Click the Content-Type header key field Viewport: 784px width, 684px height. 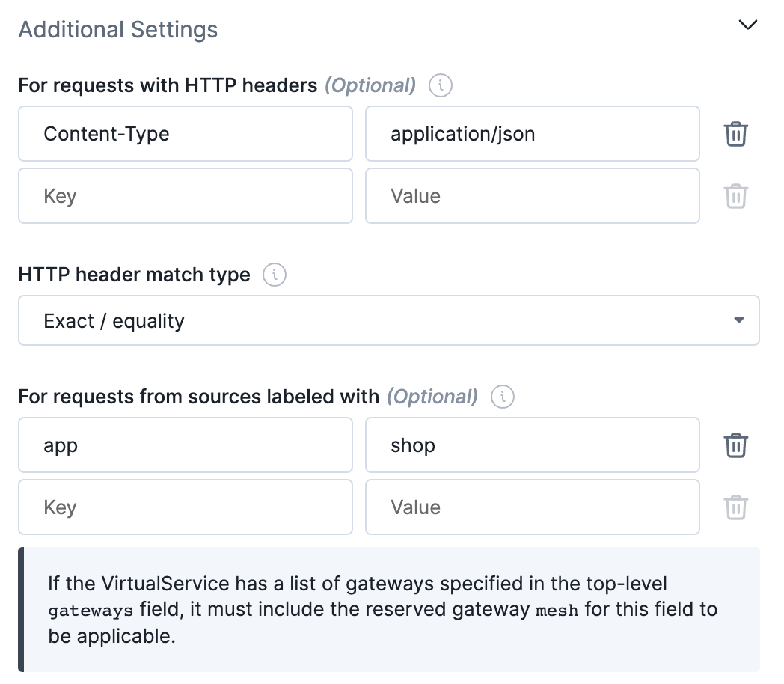(185, 134)
